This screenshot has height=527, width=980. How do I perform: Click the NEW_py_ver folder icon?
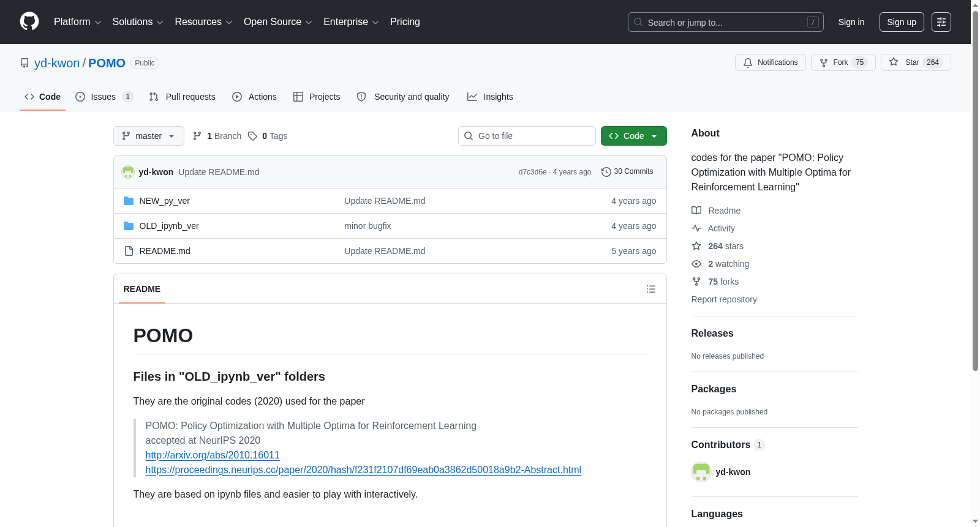(129, 201)
